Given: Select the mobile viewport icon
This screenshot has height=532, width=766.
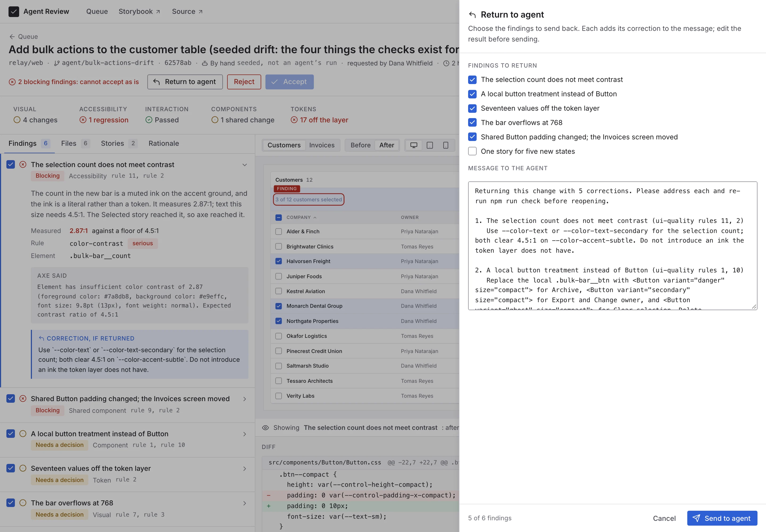Looking at the screenshot, I should 446,145.
